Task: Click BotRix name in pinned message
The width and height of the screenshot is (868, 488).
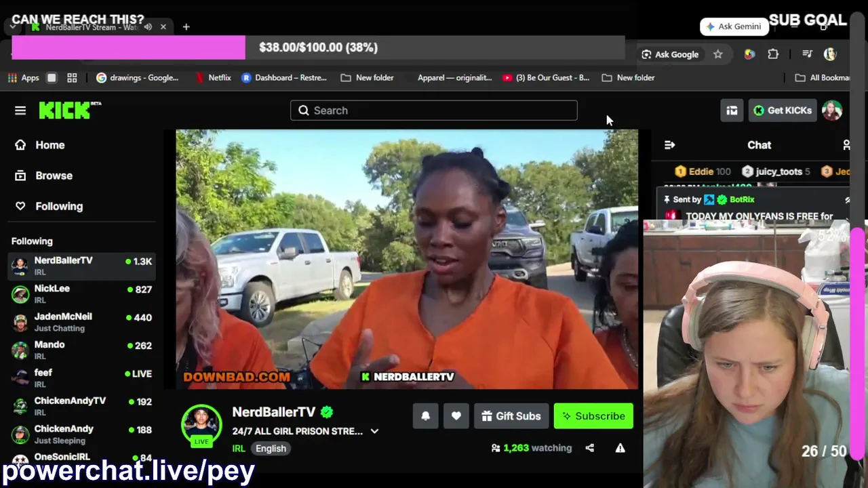Action: (x=742, y=199)
